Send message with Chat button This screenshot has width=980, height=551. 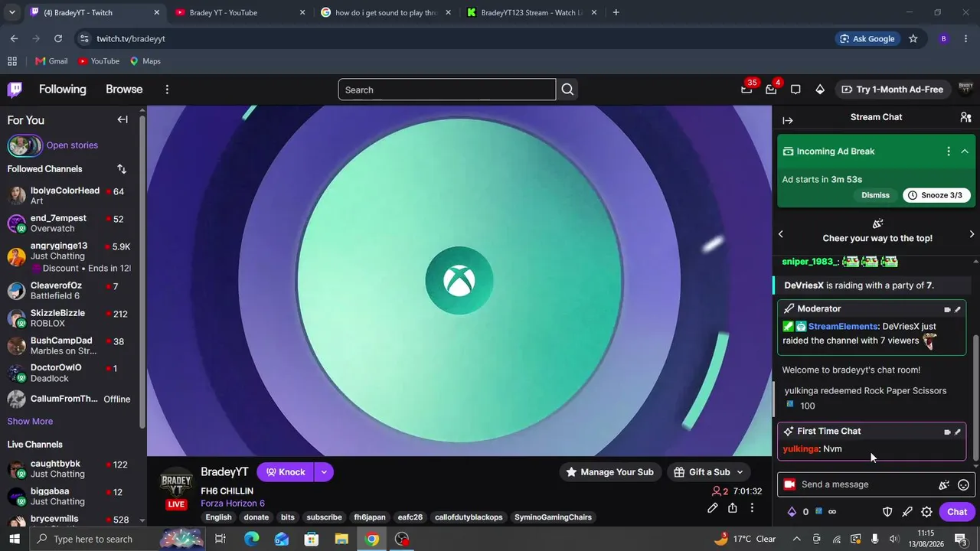957,512
